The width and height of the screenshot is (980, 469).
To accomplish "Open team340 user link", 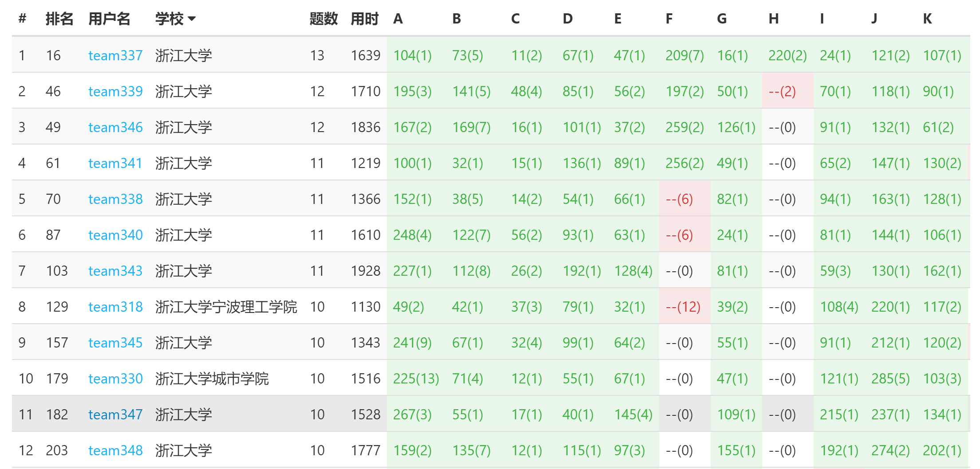I will [115, 235].
